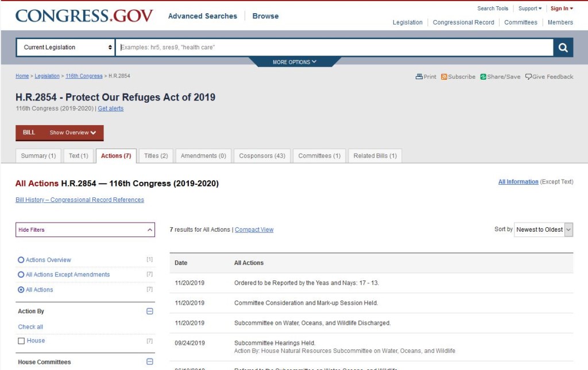
Task: Click the Share/Save icon
Action: coord(483,77)
